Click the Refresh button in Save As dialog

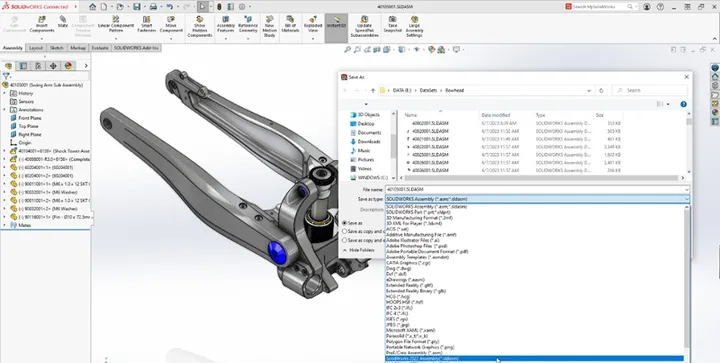(601, 90)
